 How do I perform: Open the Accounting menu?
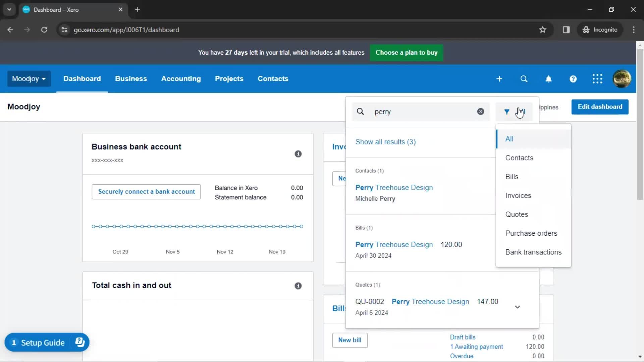pyautogui.click(x=181, y=79)
